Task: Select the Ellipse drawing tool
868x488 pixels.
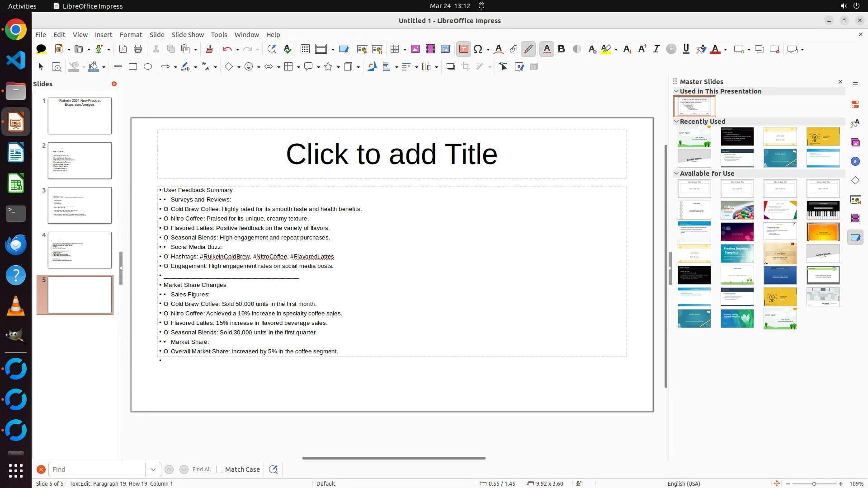Action: click(x=148, y=67)
